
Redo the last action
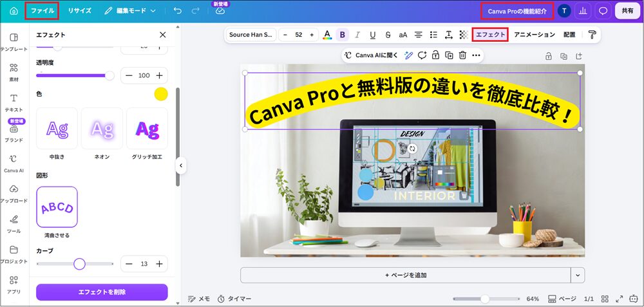196,11
